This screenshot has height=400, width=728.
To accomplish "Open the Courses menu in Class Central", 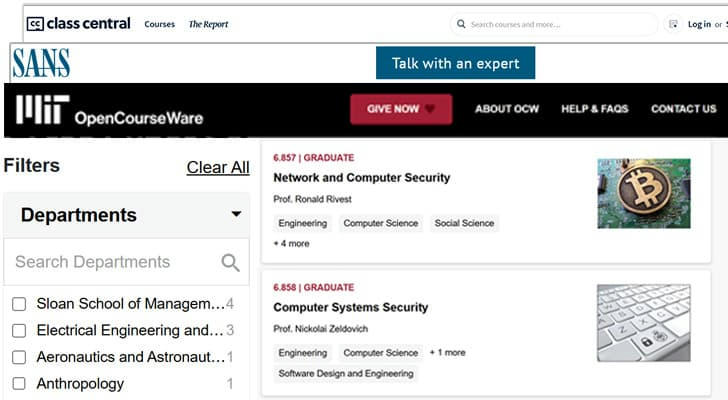I will pos(159,24).
